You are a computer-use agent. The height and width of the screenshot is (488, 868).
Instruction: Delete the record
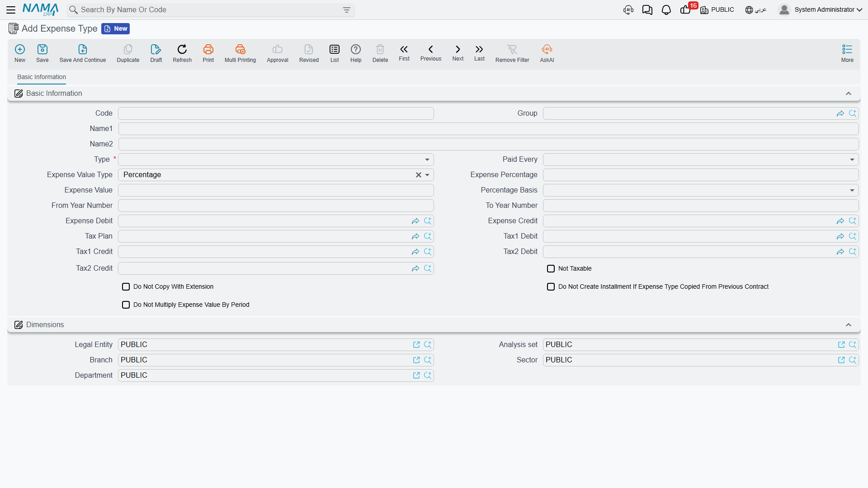tap(380, 53)
